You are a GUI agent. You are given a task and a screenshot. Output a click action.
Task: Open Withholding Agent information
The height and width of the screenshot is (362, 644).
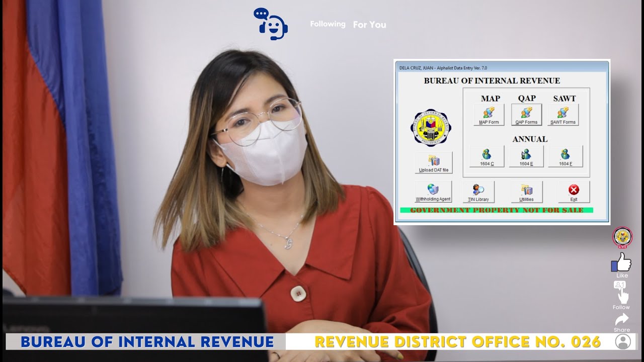click(433, 192)
